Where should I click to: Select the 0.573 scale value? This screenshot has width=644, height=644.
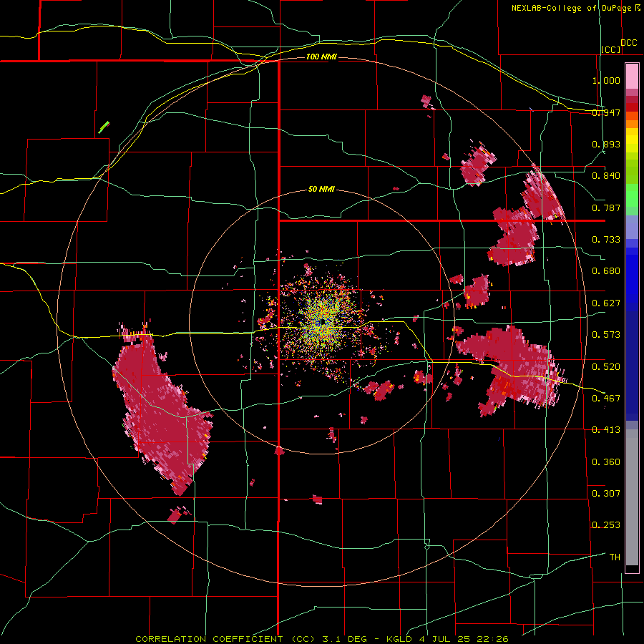(606, 335)
